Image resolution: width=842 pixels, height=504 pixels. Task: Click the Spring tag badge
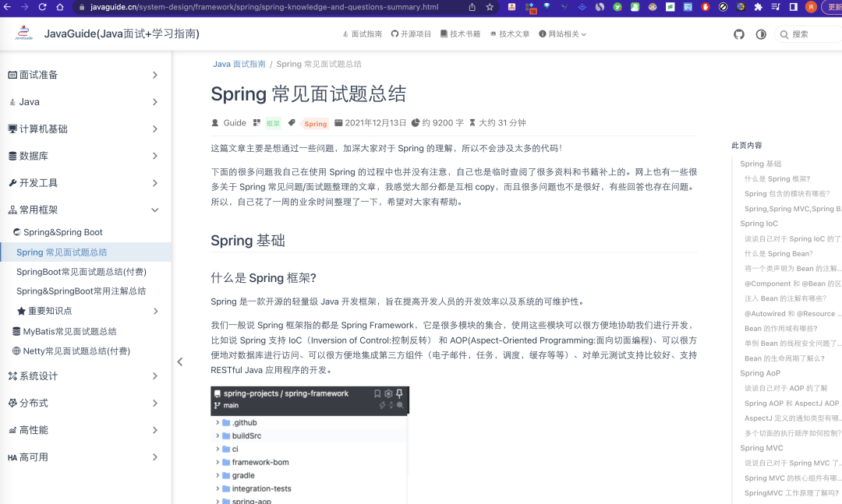(315, 123)
